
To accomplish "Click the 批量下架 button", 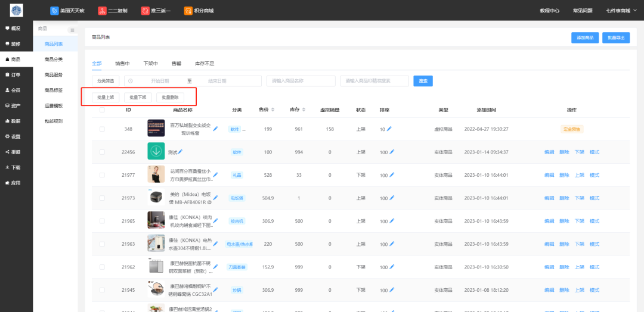I will 138,98.
